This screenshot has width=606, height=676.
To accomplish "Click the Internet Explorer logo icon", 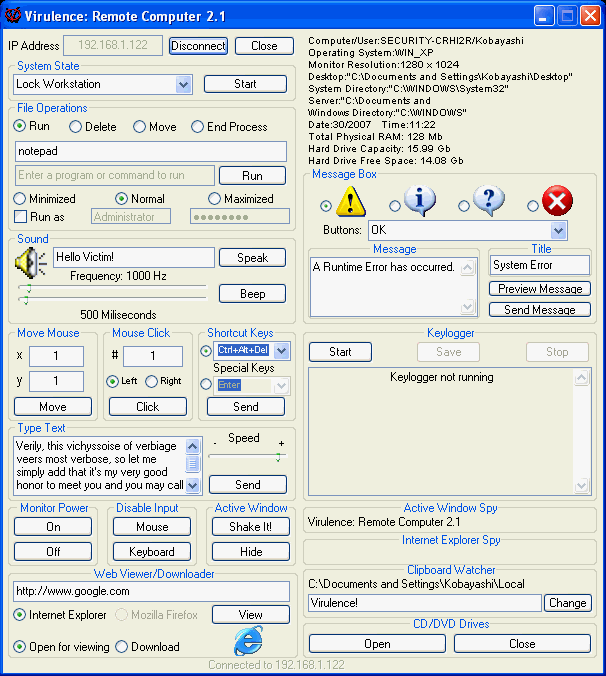I will pyautogui.click(x=248, y=641).
